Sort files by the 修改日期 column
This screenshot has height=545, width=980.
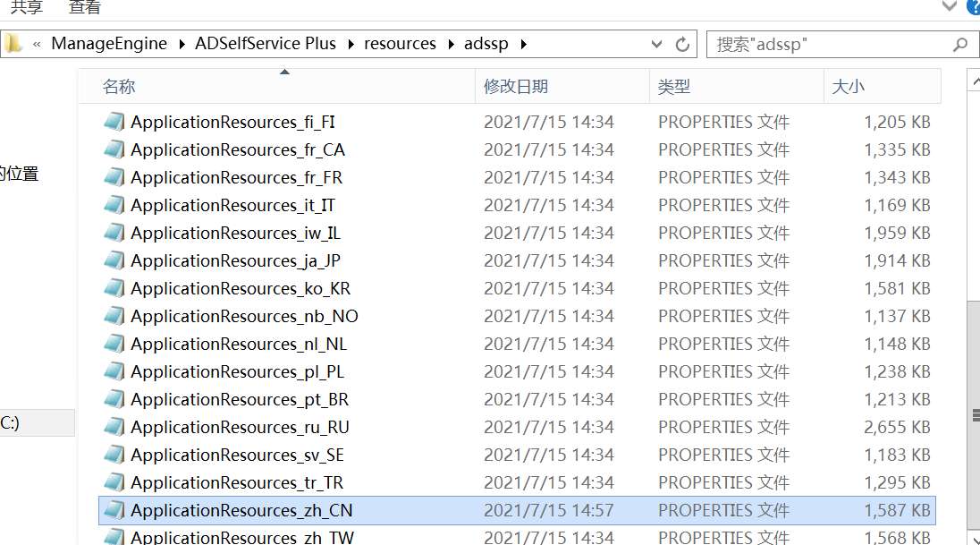(562, 86)
